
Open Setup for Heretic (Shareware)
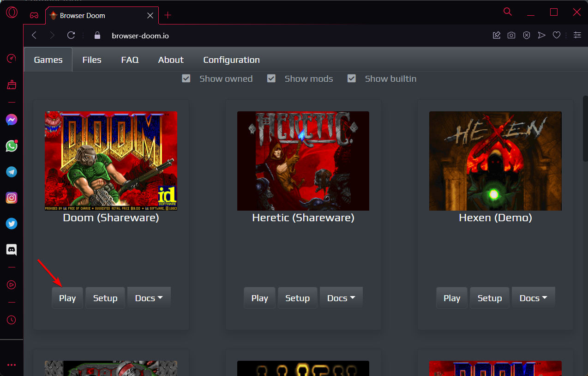298,298
